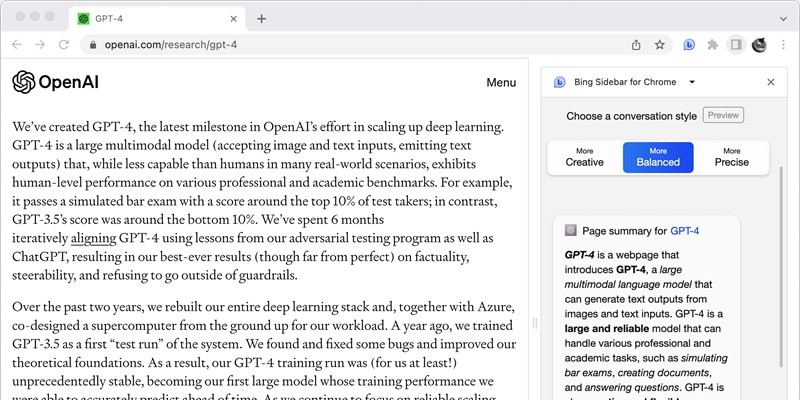The height and width of the screenshot is (400, 800).
Task: Follow the 'aligning' link in article
Action: click(x=93, y=238)
